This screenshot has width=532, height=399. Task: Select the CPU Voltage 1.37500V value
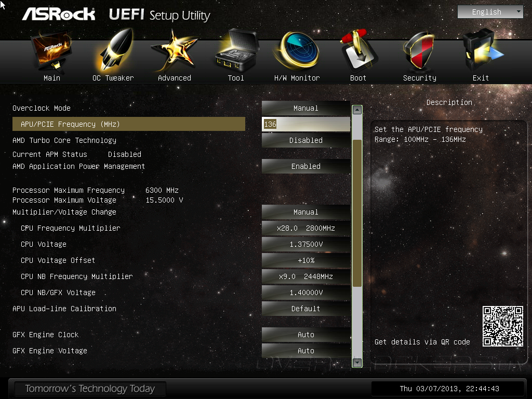[305, 244]
